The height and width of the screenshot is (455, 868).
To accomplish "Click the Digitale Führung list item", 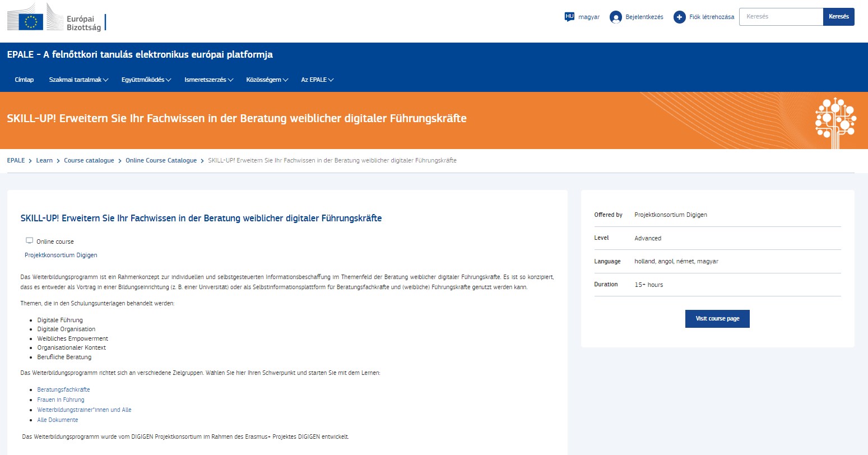I will (60, 320).
